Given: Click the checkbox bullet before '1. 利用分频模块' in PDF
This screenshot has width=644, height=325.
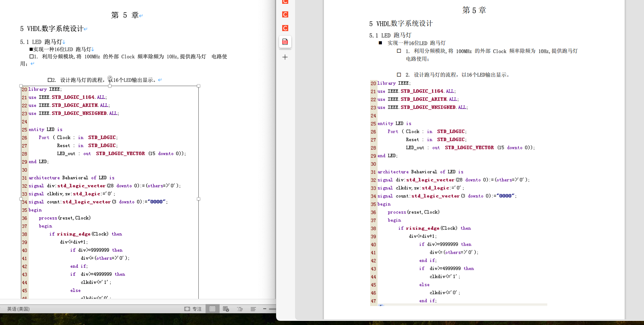Looking at the screenshot, I should tap(399, 51).
